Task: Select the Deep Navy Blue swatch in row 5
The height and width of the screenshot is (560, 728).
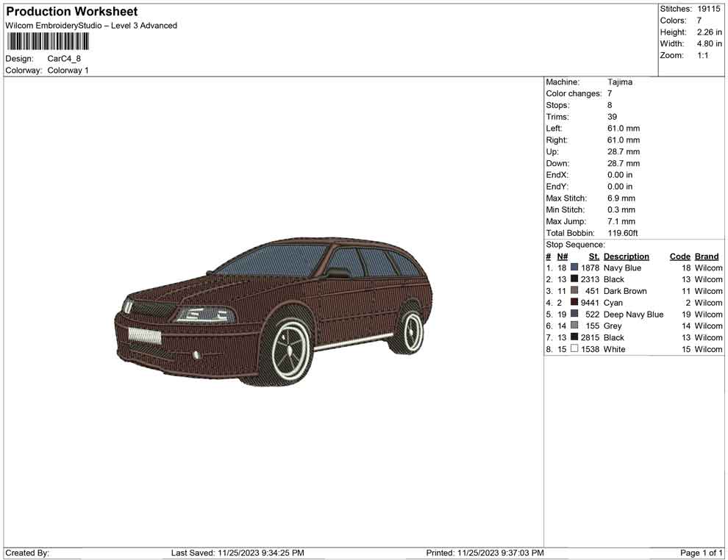Action: click(574, 315)
